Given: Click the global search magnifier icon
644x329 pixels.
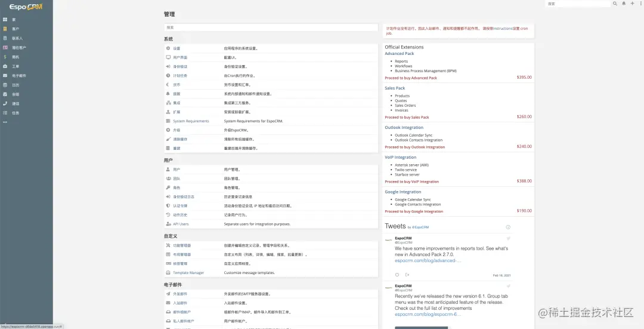Looking at the screenshot, I should pos(615,4).
